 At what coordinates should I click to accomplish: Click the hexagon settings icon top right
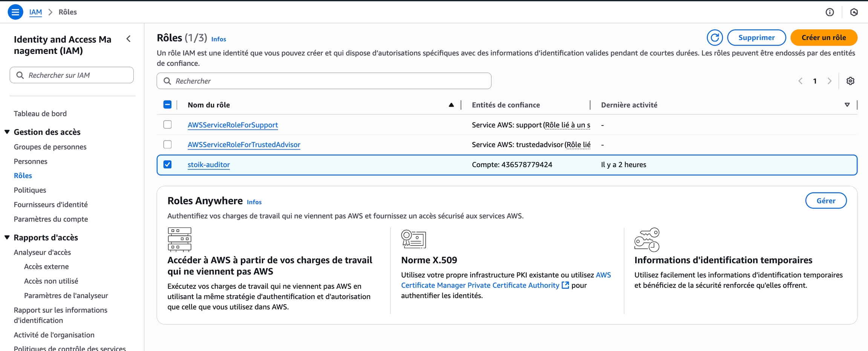pyautogui.click(x=854, y=12)
